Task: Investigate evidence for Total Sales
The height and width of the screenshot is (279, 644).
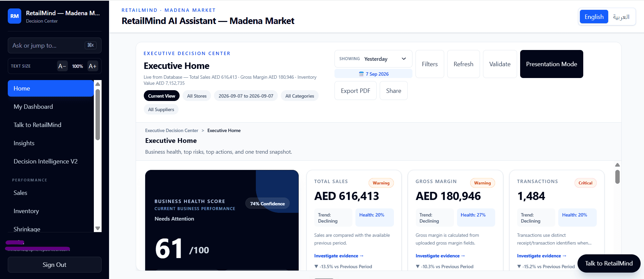Action: click(339, 256)
